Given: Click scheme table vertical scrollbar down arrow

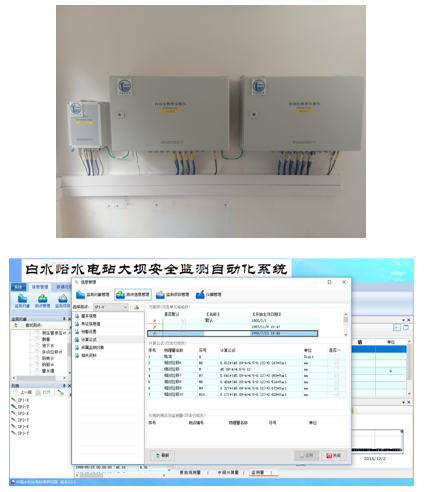Looking at the screenshot, I should (x=345, y=334).
